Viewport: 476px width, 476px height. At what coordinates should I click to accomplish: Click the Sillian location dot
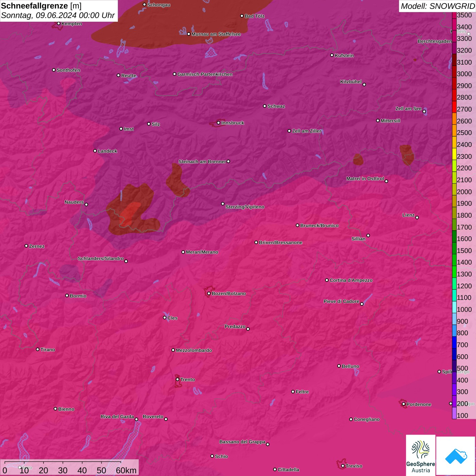pyautogui.click(x=368, y=235)
